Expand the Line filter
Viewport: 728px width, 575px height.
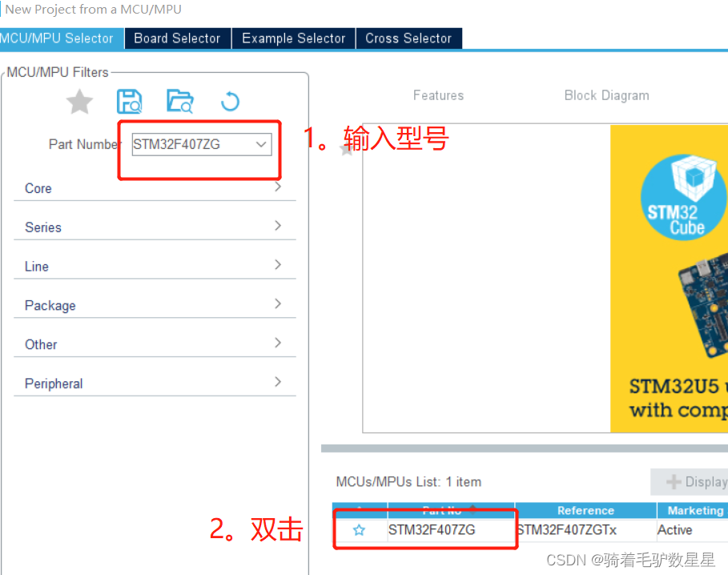point(155,266)
